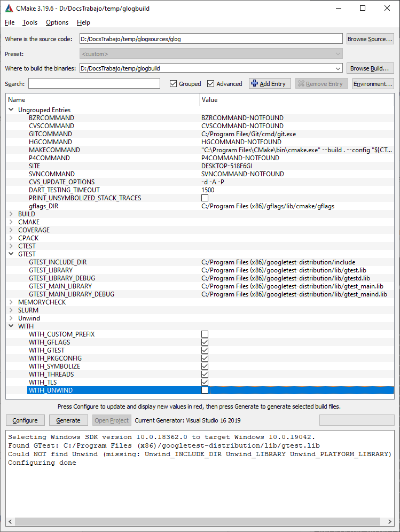Expand the COVERAGE group
The image size is (400, 532).
tap(11, 230)
